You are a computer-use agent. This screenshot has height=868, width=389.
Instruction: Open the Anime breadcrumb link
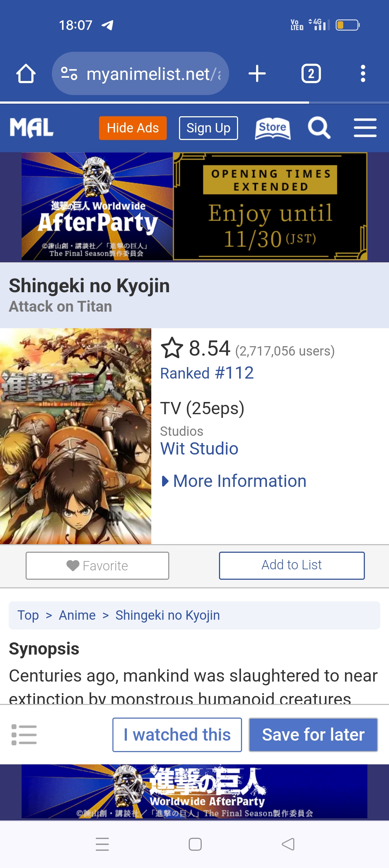coord(77,615)
